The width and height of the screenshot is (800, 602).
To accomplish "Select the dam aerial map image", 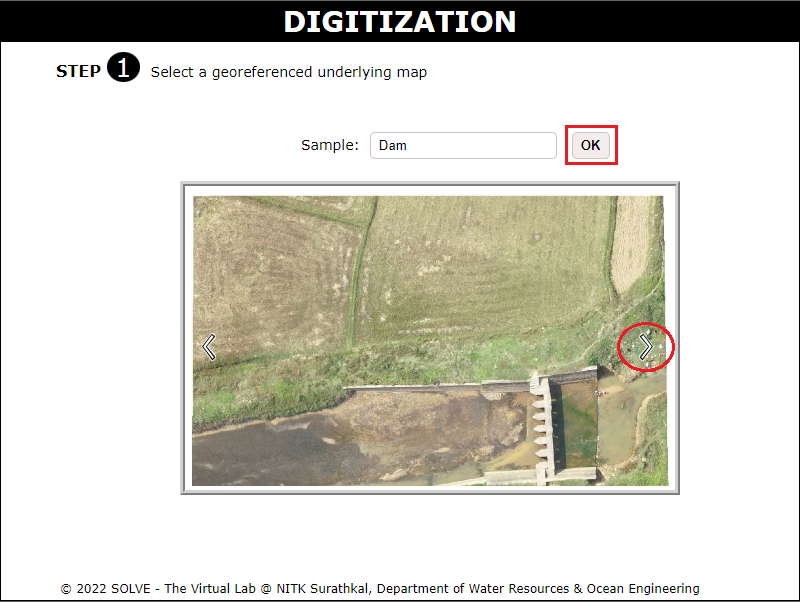I will click(430, 300).
